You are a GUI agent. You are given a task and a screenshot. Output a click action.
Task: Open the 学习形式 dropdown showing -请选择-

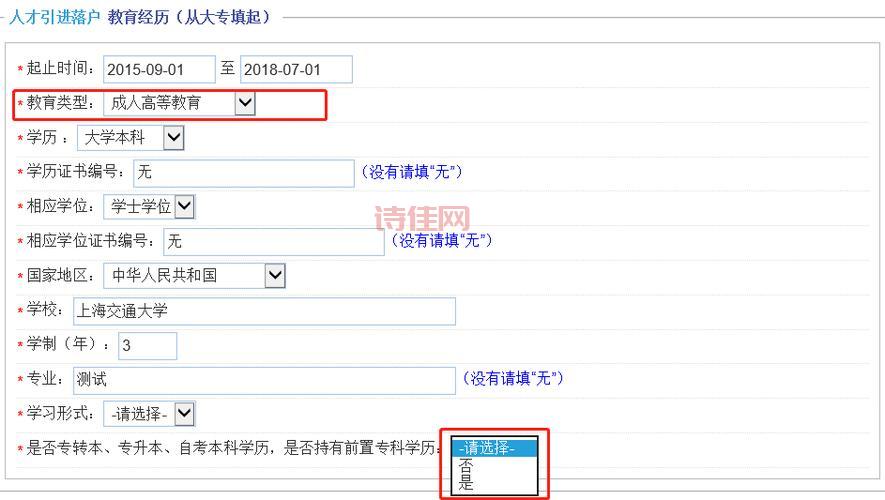150,414
